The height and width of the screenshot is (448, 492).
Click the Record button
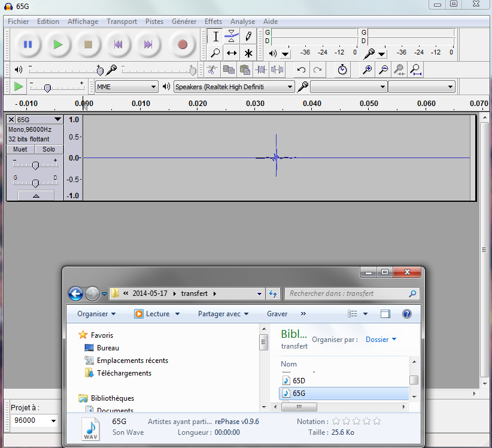click(x=183, y=44)
